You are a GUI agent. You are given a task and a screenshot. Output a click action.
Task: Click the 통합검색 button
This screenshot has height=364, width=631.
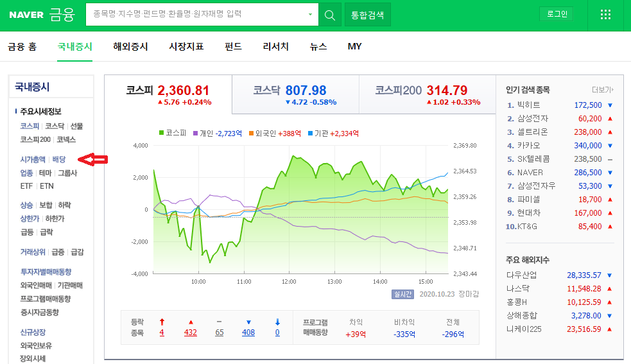coord(367,15)
